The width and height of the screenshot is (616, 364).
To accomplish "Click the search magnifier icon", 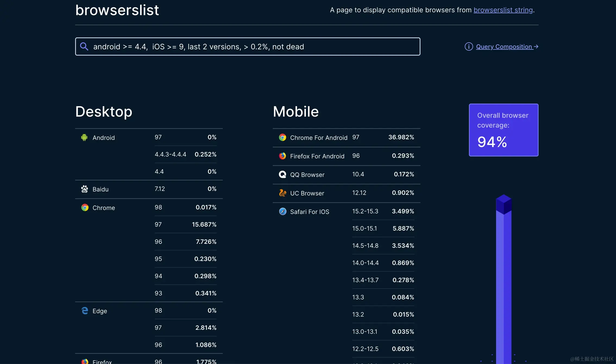I will (x=84, y=46).
